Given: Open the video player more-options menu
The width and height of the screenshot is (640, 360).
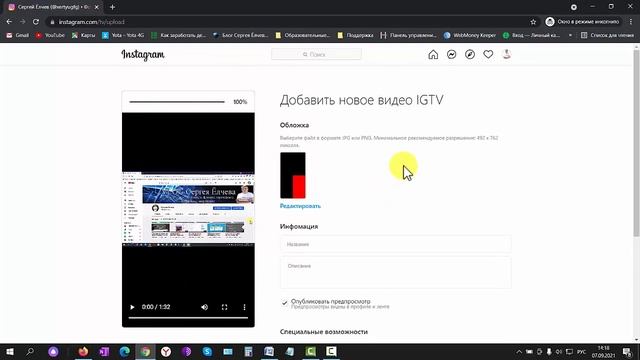Looking at the screenshot, I should coord(244,307).
